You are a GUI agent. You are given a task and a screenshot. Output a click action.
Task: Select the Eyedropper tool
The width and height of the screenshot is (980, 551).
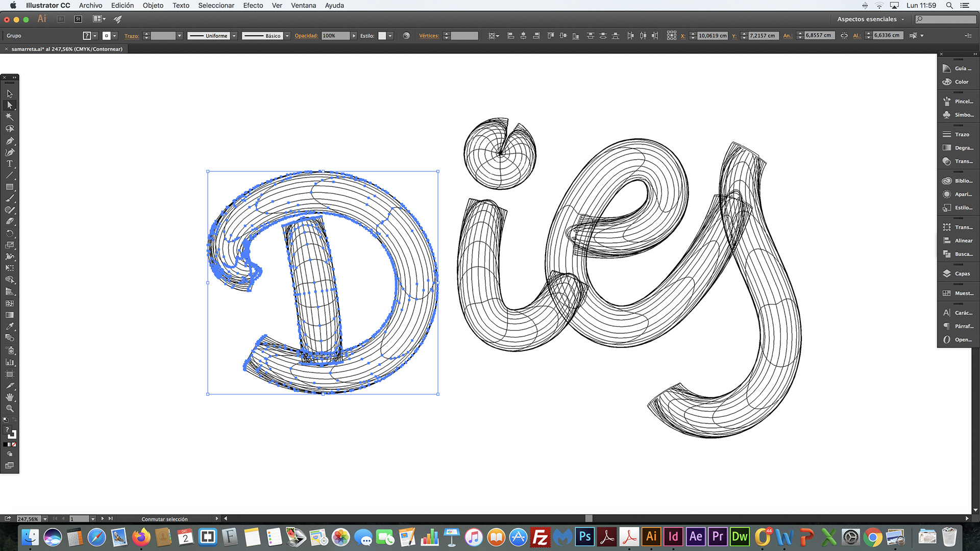9,327
